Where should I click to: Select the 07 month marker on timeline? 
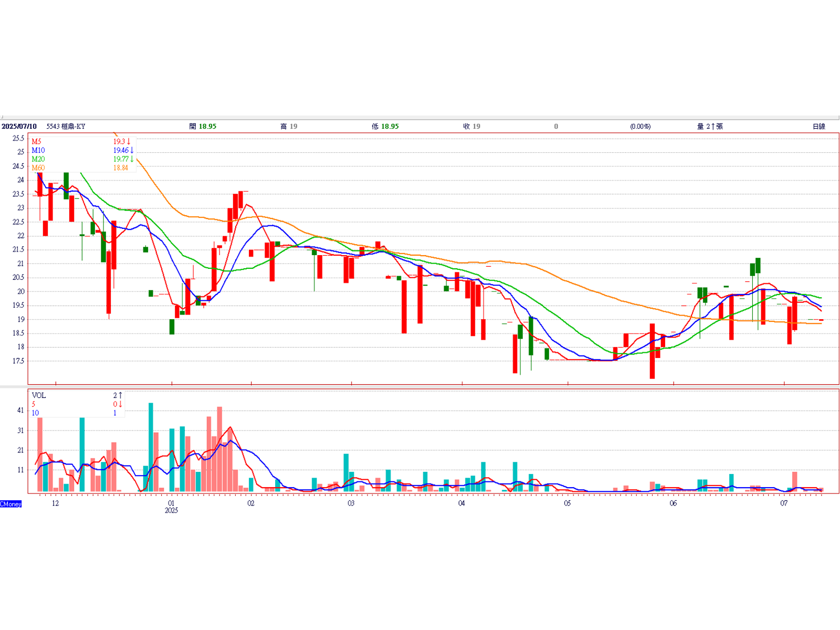click(784, 503)
